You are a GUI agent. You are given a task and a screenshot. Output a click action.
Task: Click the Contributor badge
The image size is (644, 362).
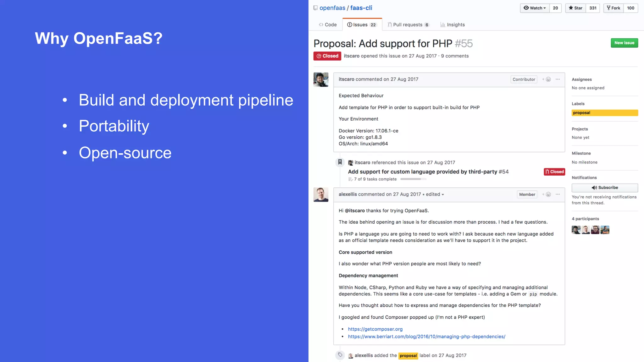[x=524, y=80]
